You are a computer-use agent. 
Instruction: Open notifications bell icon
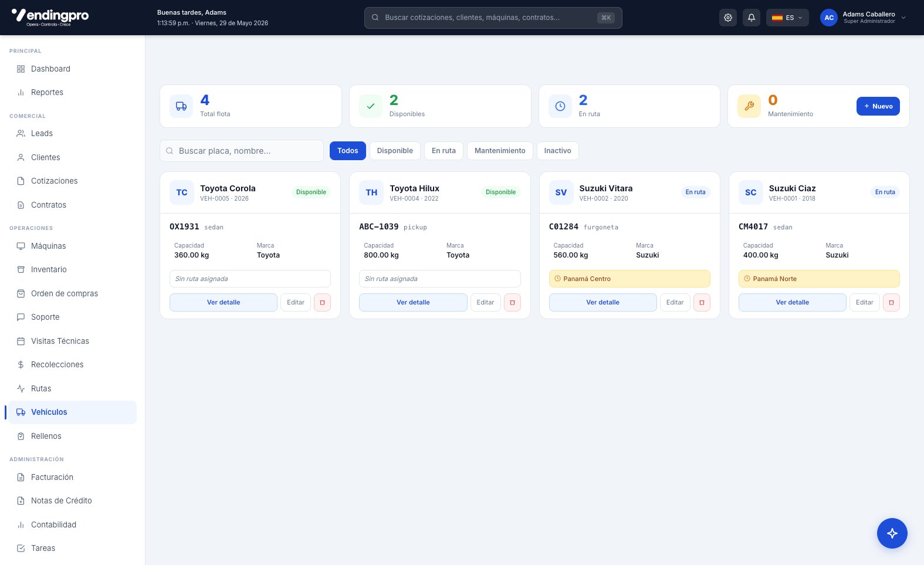click(x=752, y=18)
